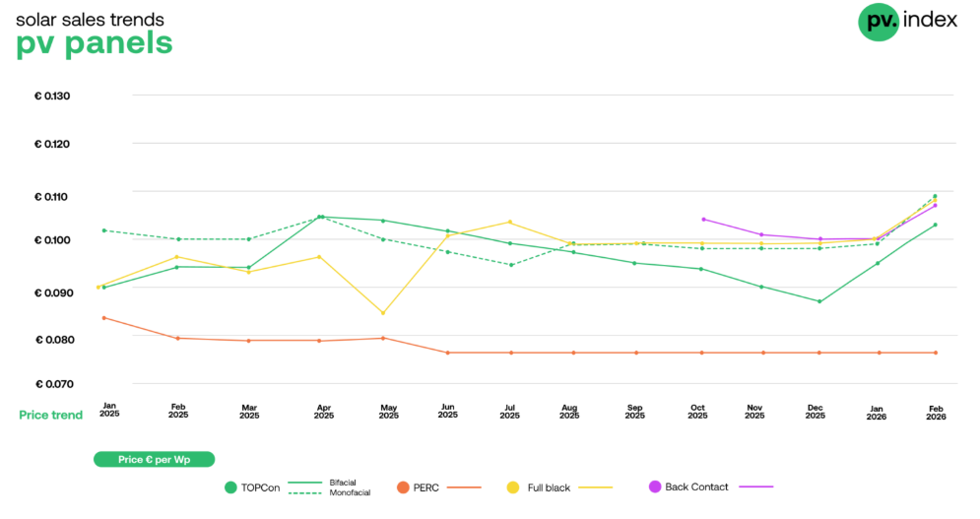Click the purple Back Contact legend dot
Viewport: 980px width, 519px height.
tap(655, 487)
